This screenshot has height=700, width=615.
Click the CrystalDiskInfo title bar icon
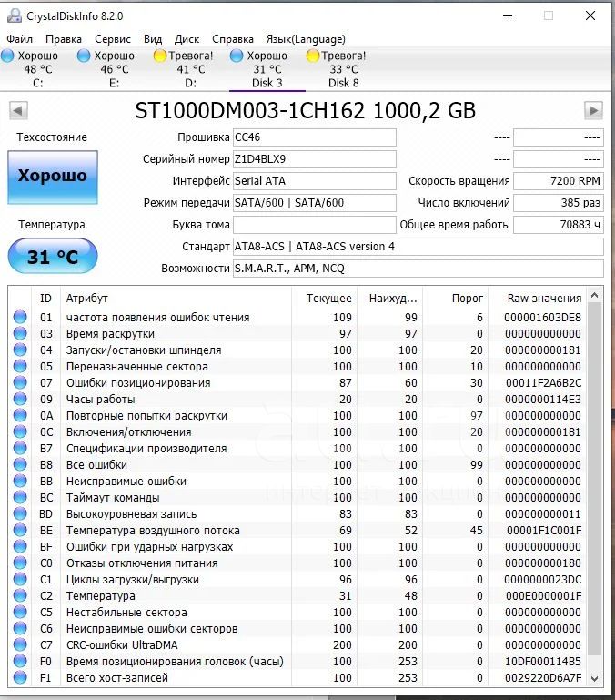point(15,16)
